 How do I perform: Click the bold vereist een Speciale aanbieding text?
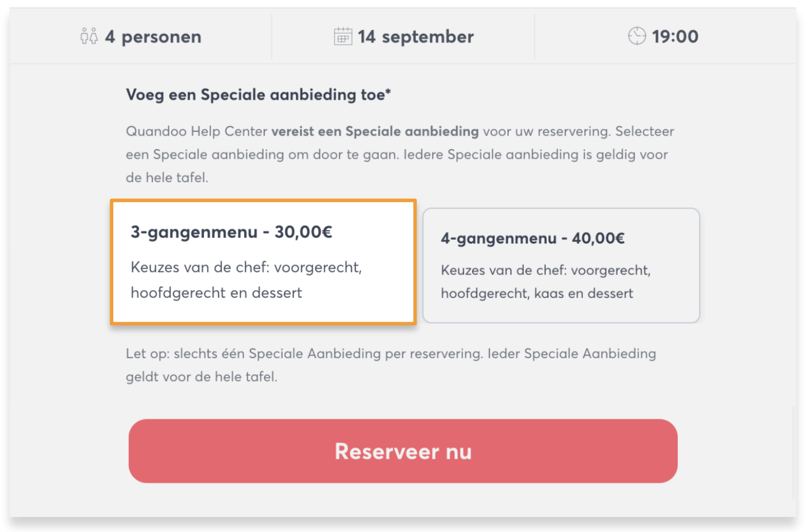375,131
